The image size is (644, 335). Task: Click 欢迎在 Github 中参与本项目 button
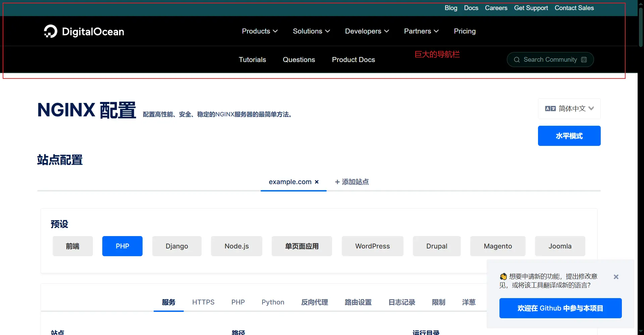tap(560, 308)
